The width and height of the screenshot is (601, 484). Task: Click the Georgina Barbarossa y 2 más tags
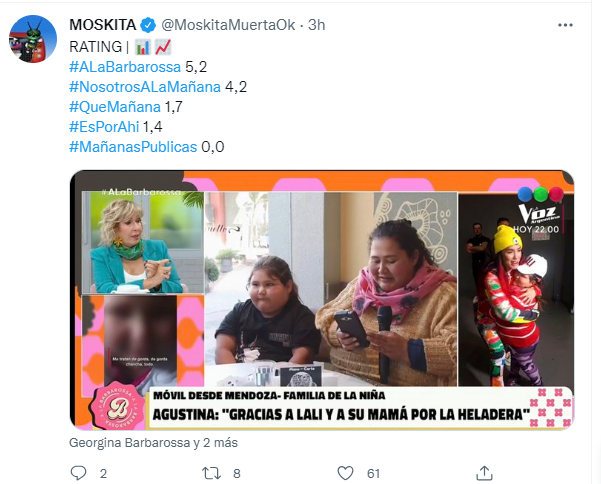(x=153, y=443)
